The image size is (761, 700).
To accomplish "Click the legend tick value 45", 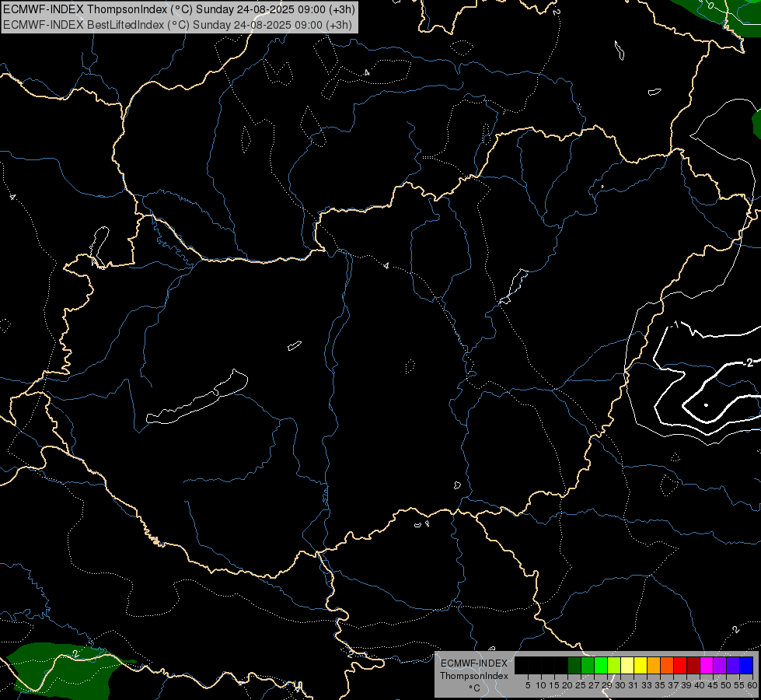I will (713, 685).
